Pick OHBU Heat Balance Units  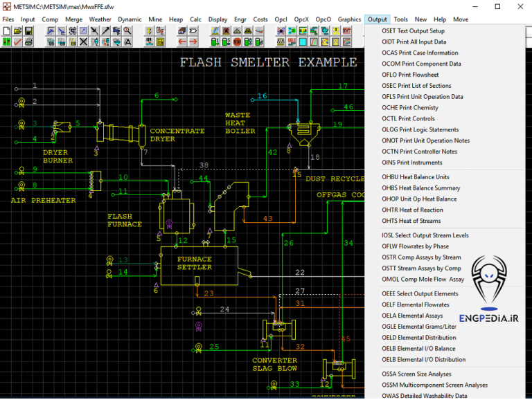(x=415, y=177)
